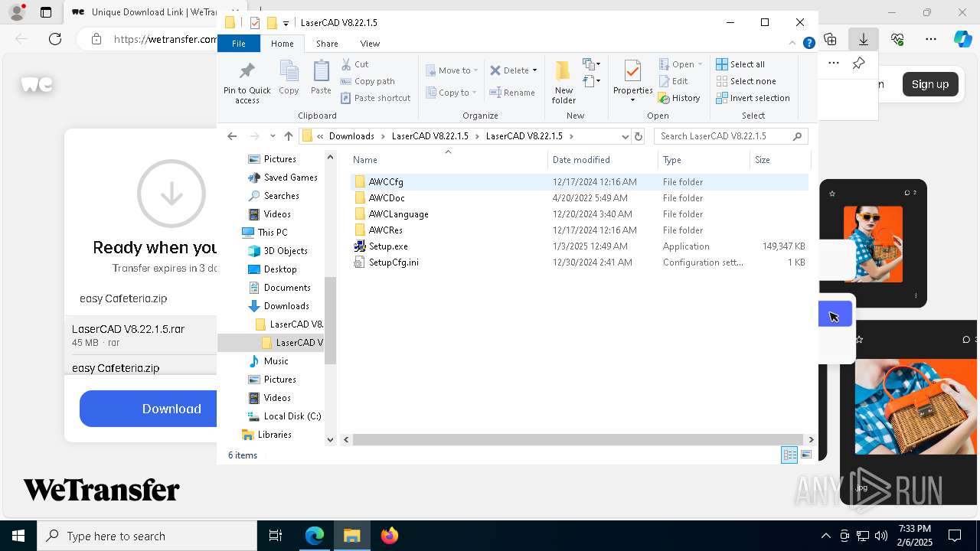Click the Delete ribbon button

tap(509, 70)
